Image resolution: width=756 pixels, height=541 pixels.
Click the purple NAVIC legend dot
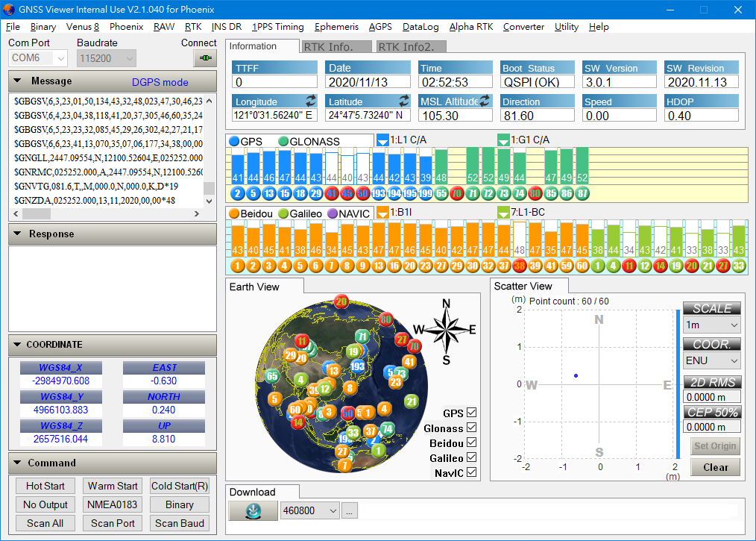[333, 213]
